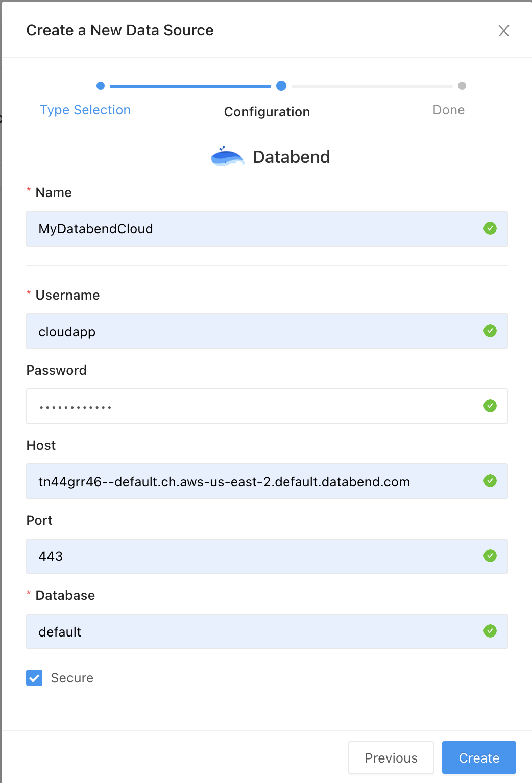Focus the Username field with cloudapp

pyautogui.click(x=267, y=331)
